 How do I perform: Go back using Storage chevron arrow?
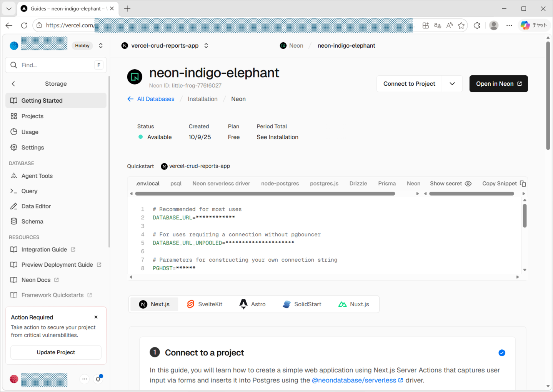13,83
